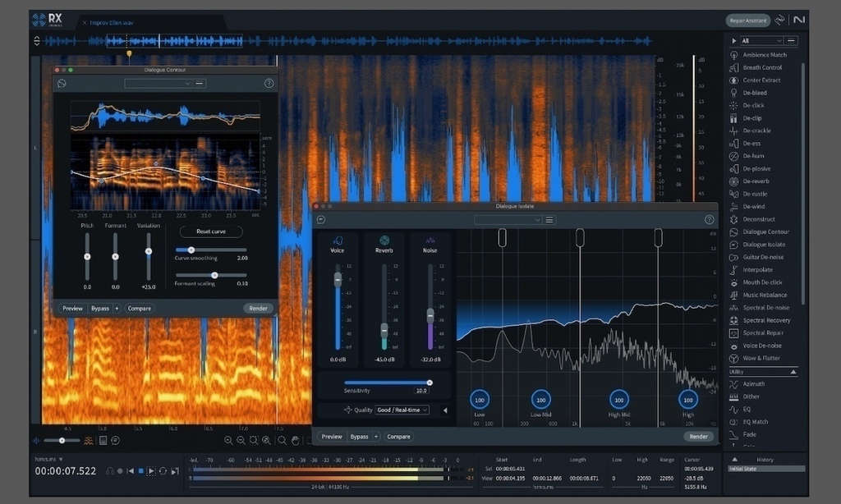The width and height of the screenshot is (841, 504).
Task: Open the De-plosive module
Action: 751,168
